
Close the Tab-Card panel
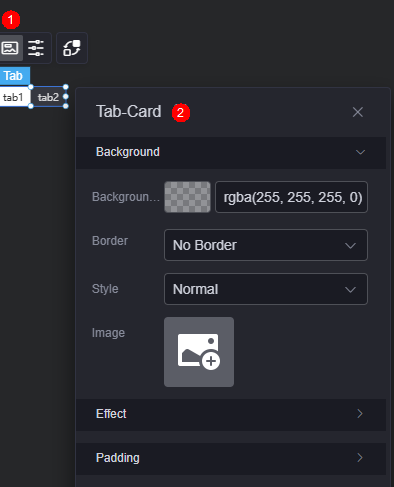click(358, 112)
